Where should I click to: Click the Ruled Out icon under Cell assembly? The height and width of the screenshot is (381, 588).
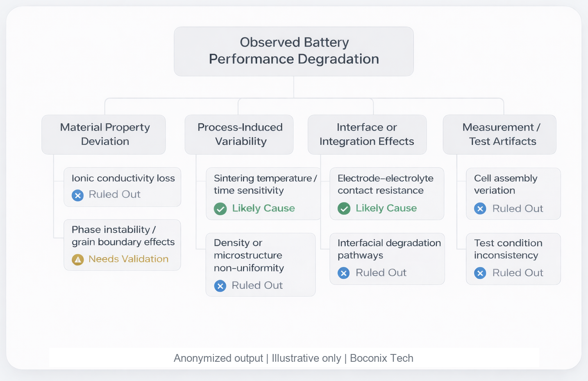[x=480, y=209]
